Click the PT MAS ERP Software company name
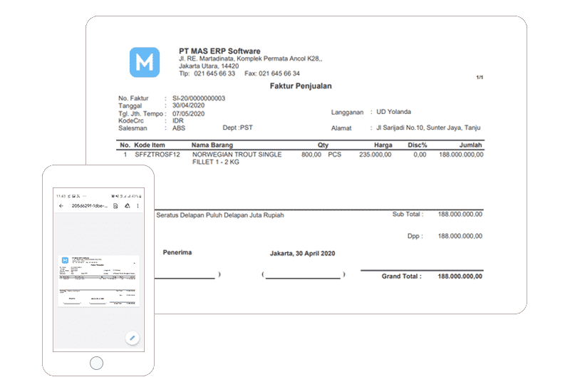 pos(219,51)
